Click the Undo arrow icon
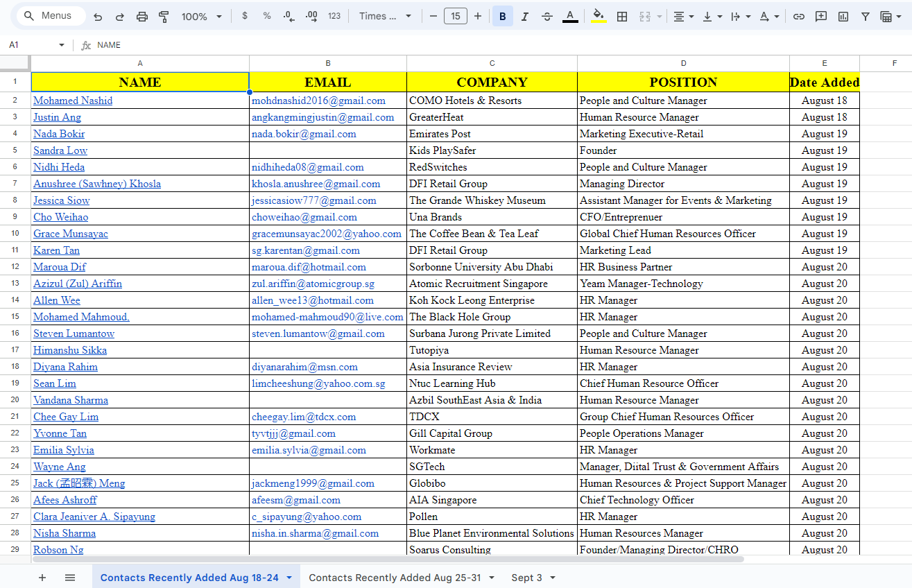The height and width of the screenshot is (588, 912). [98, 17]
